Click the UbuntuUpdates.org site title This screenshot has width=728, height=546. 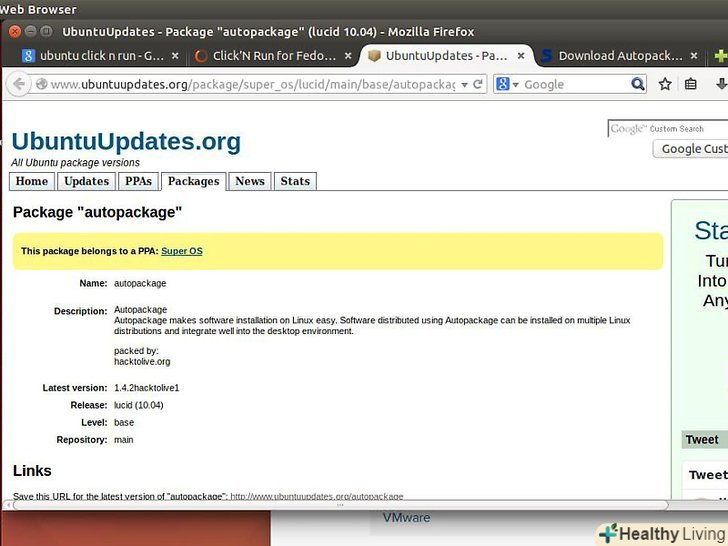click(126, 141)
